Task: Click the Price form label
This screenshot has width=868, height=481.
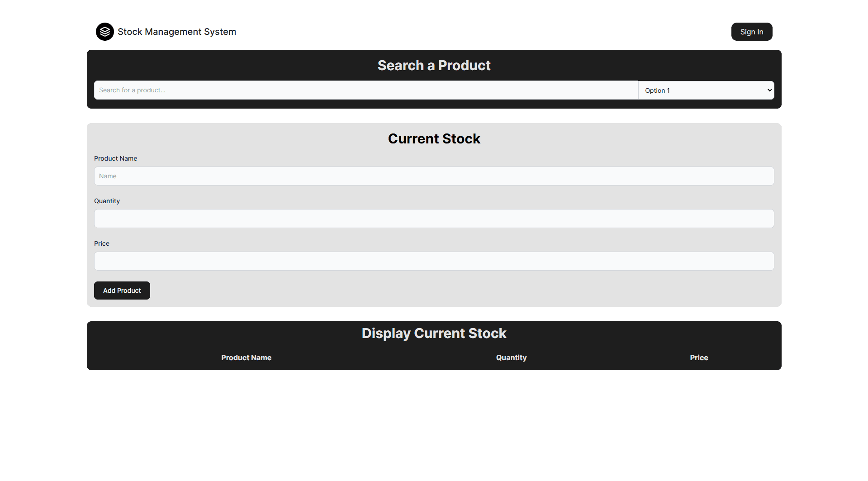Action: (102, 243)
